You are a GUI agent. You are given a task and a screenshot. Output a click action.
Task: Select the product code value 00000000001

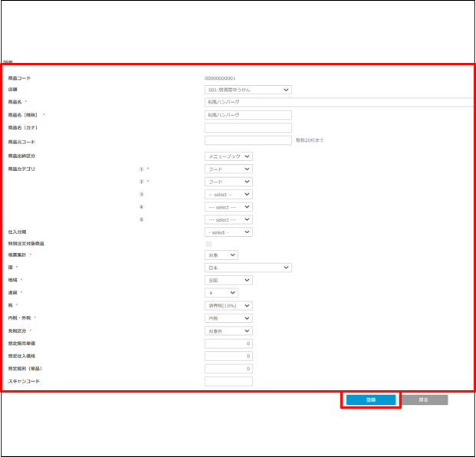(x=220, y=78)
